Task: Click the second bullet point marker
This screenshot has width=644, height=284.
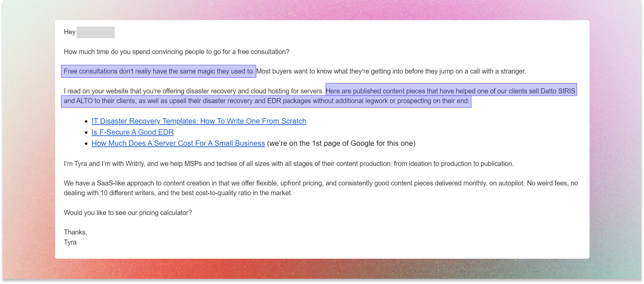Action: pyautogui.click(x=86, y=132)
